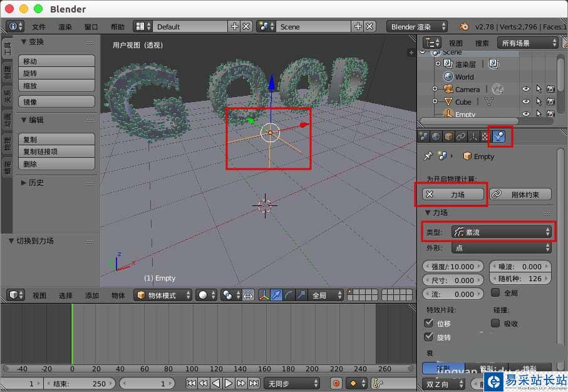This screenshot has height=392, width=568.
Task: Open the 全局 transform orientation dropdown
Action: 325,296
